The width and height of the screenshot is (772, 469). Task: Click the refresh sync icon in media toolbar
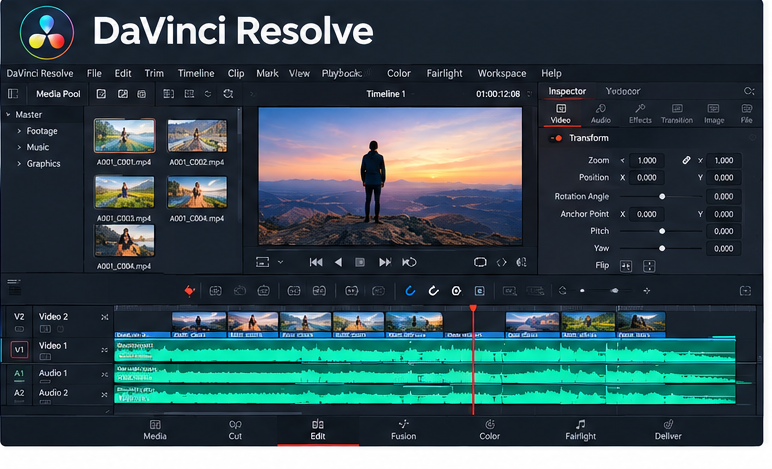228,94
